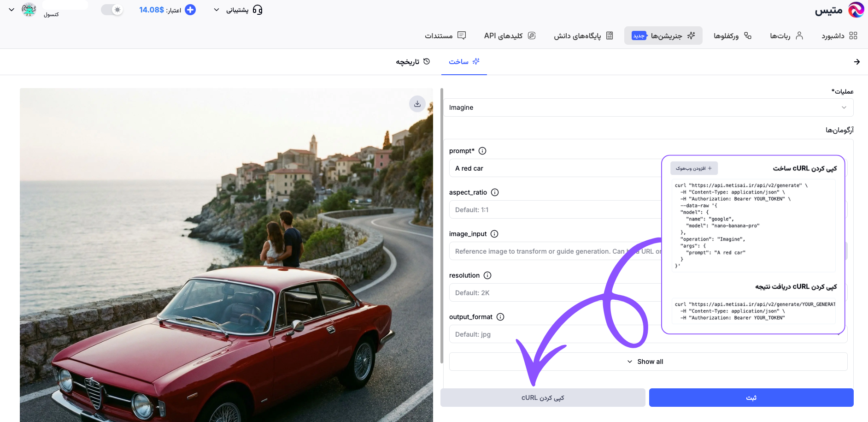Click the آرگومان‌ها arguments label
Screen dimensions: 868x422
(x=839, y=130)
